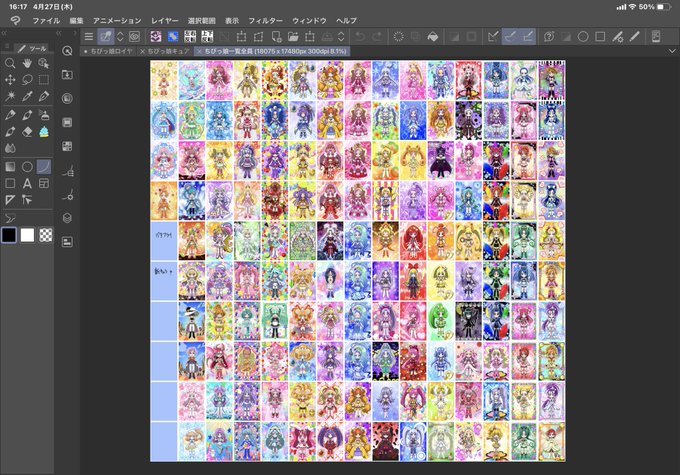Open Clip Studio Assist help icon

pos(549,37)
